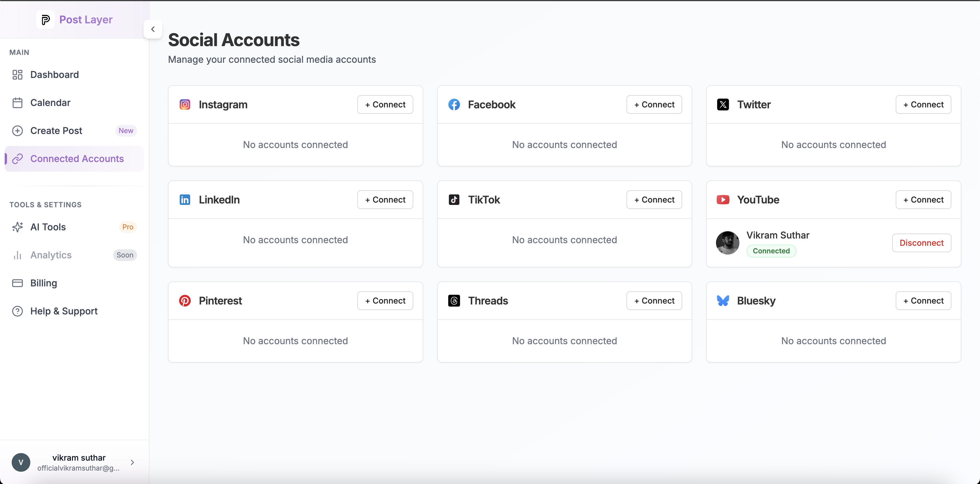Click the Twitter X logo icon

click(723, 104)
